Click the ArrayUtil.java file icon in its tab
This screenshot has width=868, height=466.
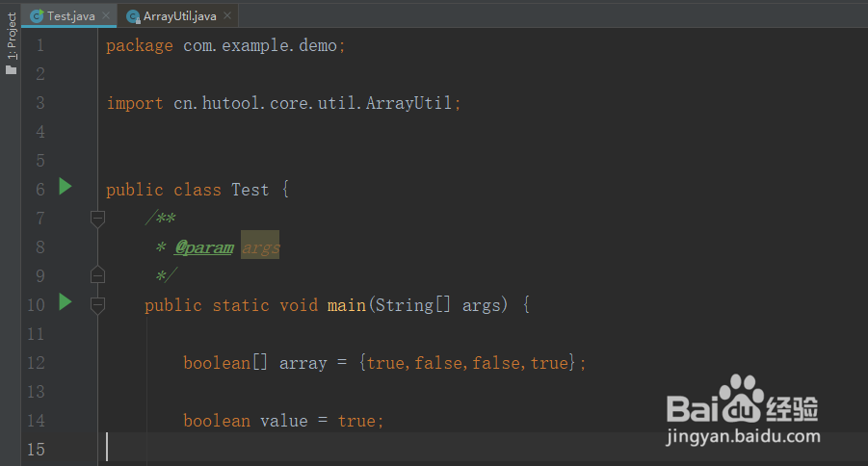pos(133,16)
